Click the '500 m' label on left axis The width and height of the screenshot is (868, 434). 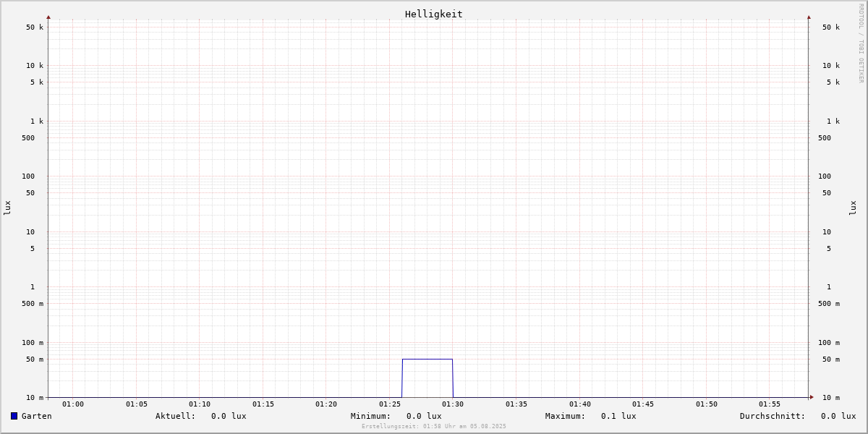(33, 304)
